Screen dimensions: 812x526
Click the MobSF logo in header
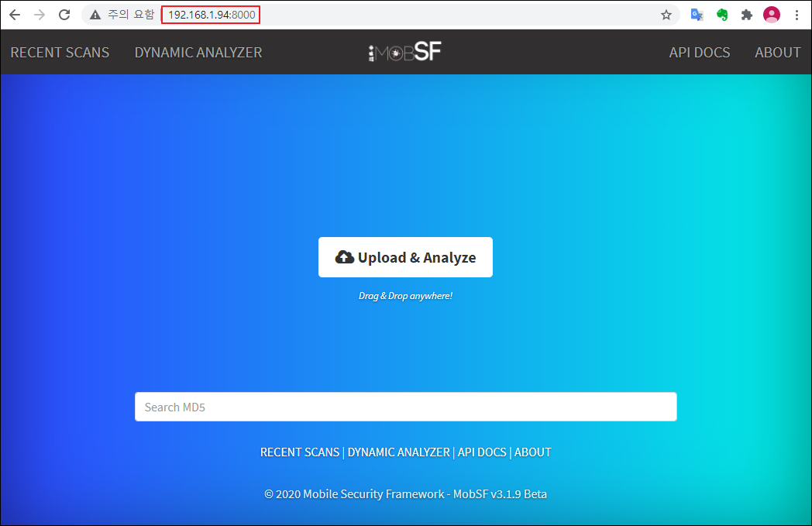point(404,52)
